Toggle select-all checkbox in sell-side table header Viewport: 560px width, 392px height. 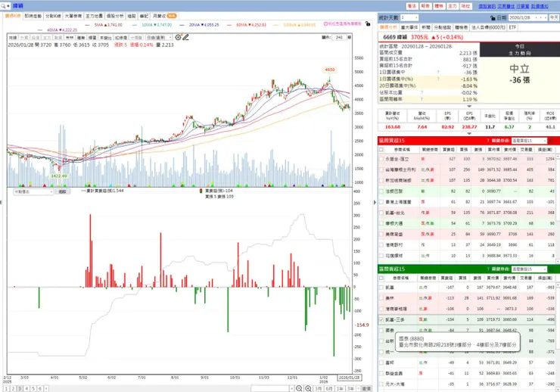tap(381, 278)
